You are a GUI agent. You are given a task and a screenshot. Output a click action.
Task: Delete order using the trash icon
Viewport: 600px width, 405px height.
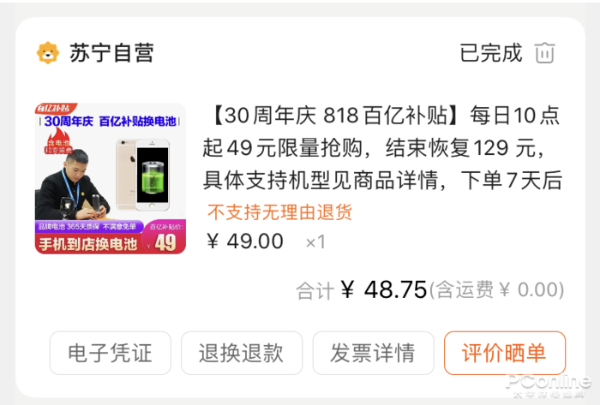(545, 53)
